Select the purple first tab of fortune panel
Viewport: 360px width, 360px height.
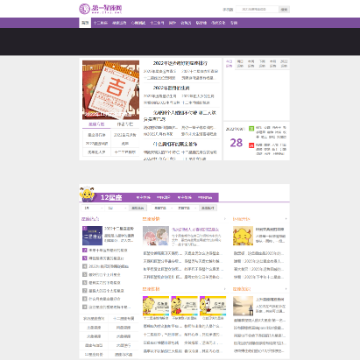point(229,64)
